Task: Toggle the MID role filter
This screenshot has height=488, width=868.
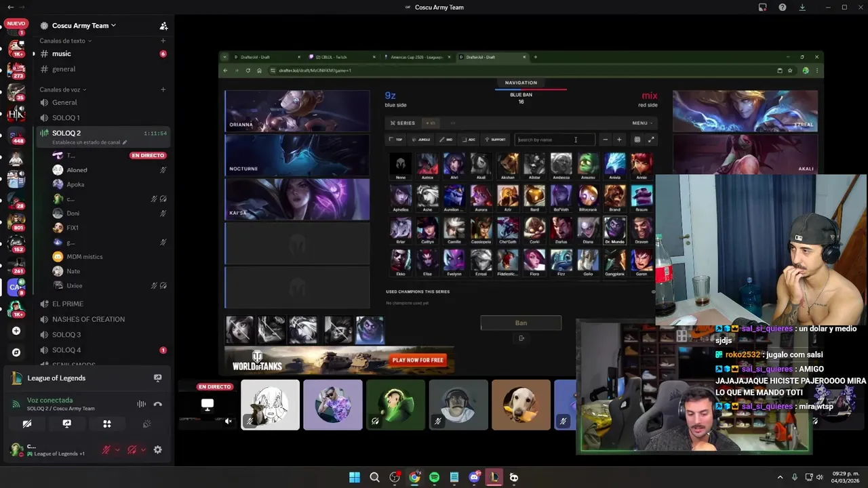Action: [446, 140]
